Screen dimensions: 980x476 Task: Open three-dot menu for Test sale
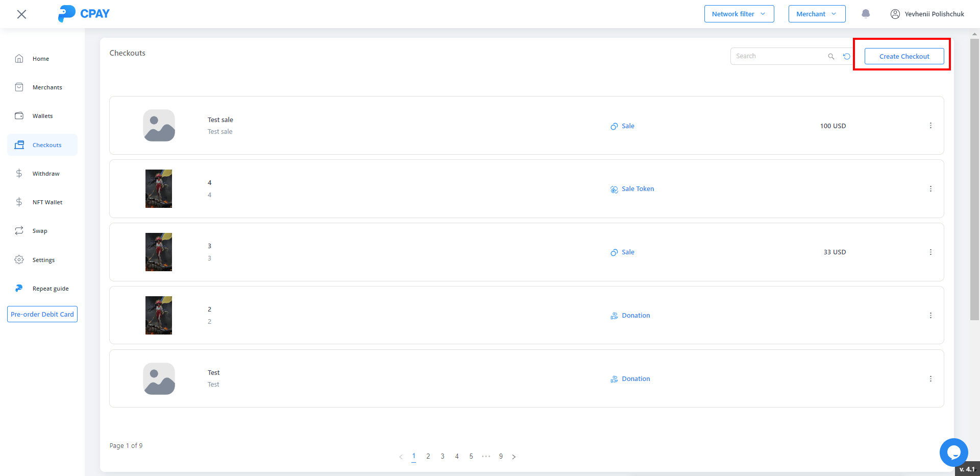(x=930, y=126)
